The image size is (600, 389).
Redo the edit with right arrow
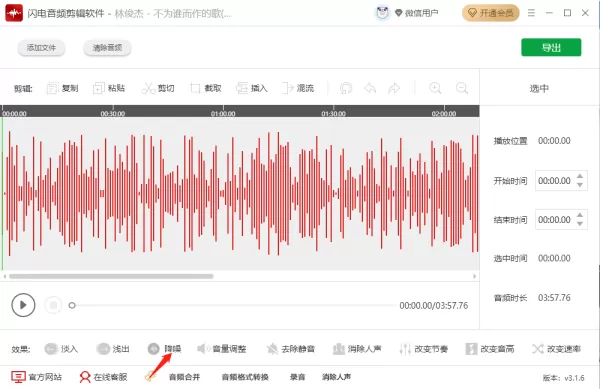tap(394, 88)
